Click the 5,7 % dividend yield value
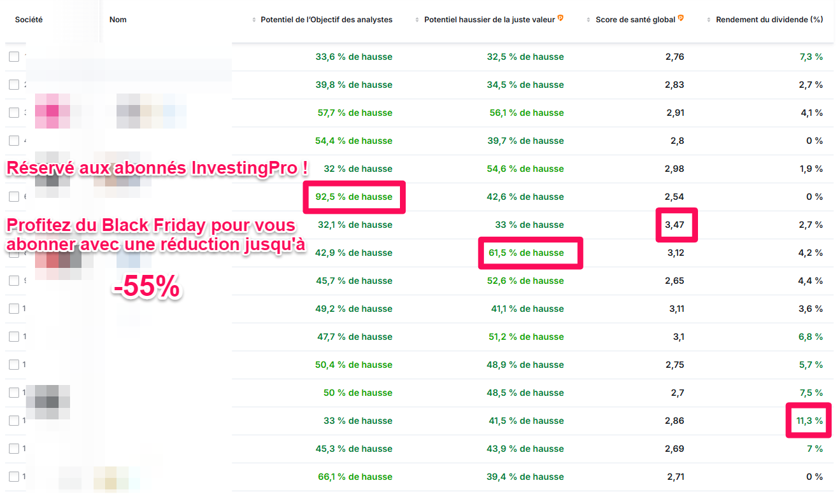Viewport: 840px width, 504px height. 811,365
